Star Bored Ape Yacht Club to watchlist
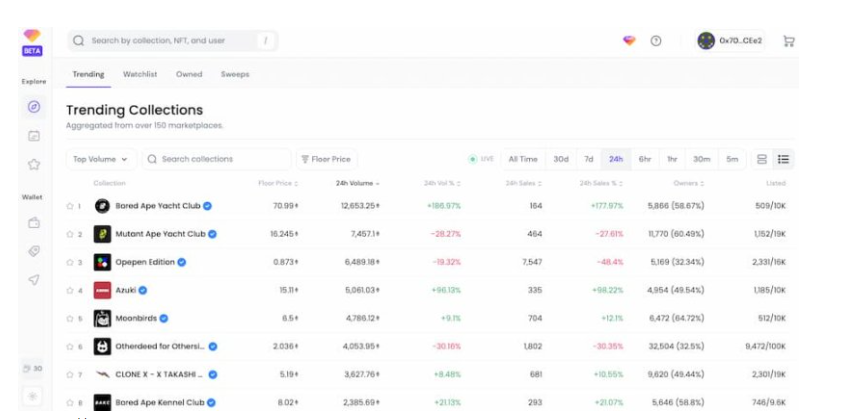Screen dimensions: 850x419 click(69, 206)
